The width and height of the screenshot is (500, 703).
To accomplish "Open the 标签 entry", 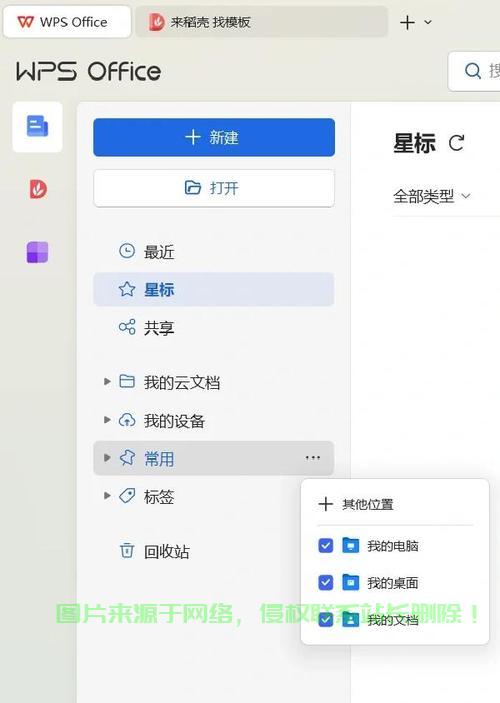I will click(159, 497).
